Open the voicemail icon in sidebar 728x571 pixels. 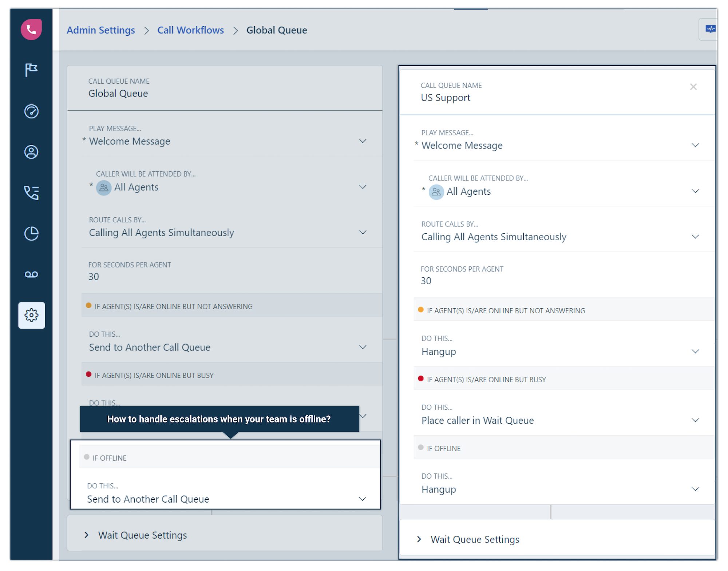[x=31, y=274]
